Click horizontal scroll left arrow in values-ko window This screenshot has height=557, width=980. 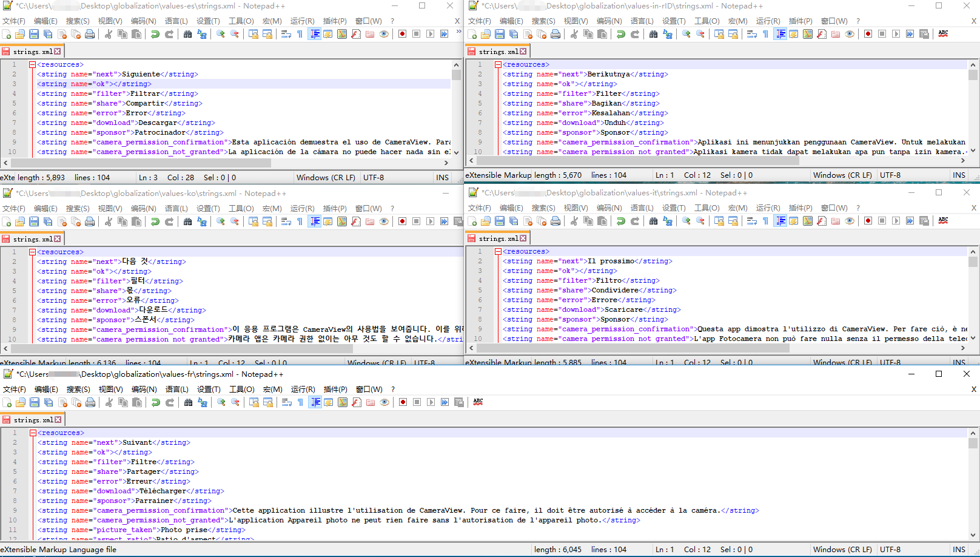[5, 349]
